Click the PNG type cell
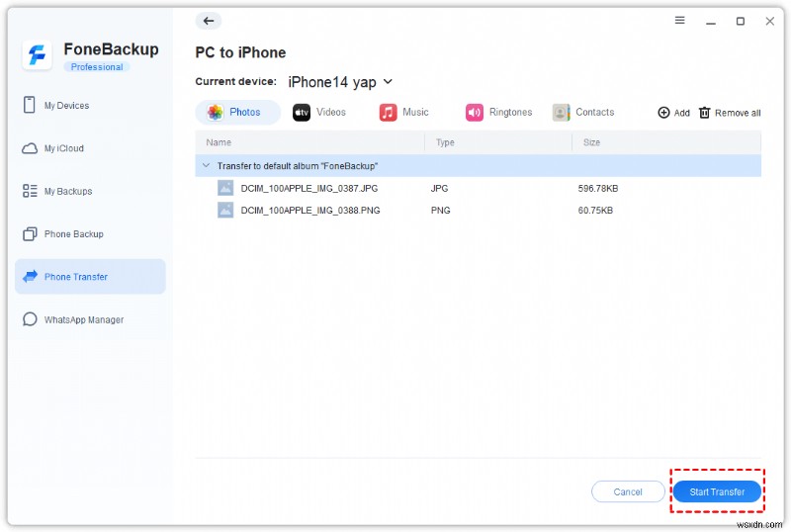Image resolution: width=791 pixels, height=532 pixels. [440, 210]
